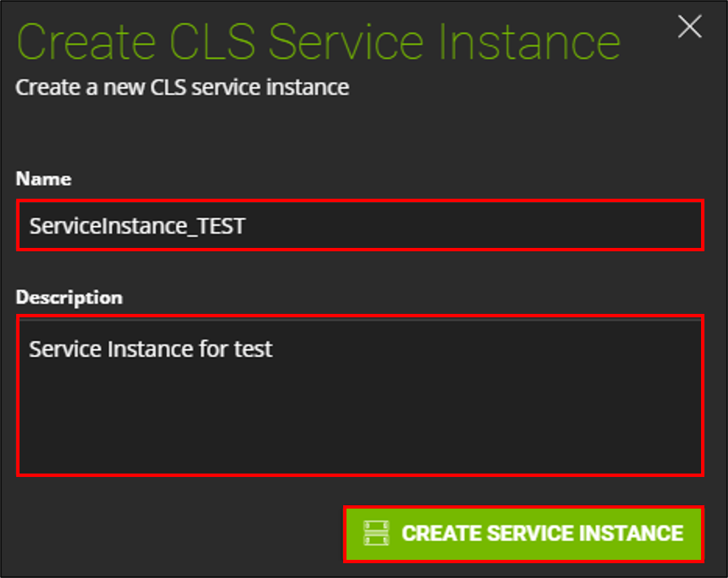Place cursor at end of Name field text
Image resolution: width=728 pixels, height=578 pixels.
click(246, 226)
